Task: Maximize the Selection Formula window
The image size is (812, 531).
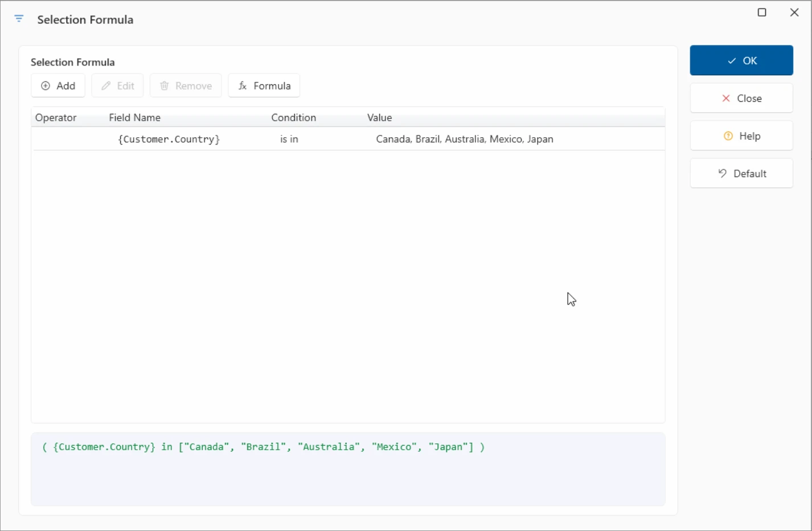Action: pyautogui.click(x=762, y=13)
